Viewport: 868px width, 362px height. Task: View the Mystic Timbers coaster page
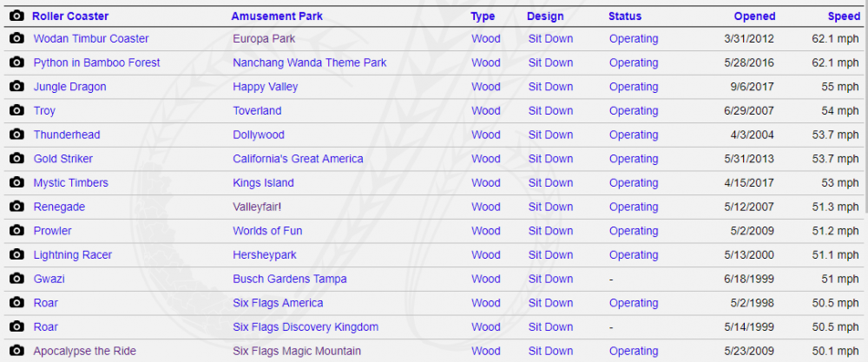click(71, 182)
